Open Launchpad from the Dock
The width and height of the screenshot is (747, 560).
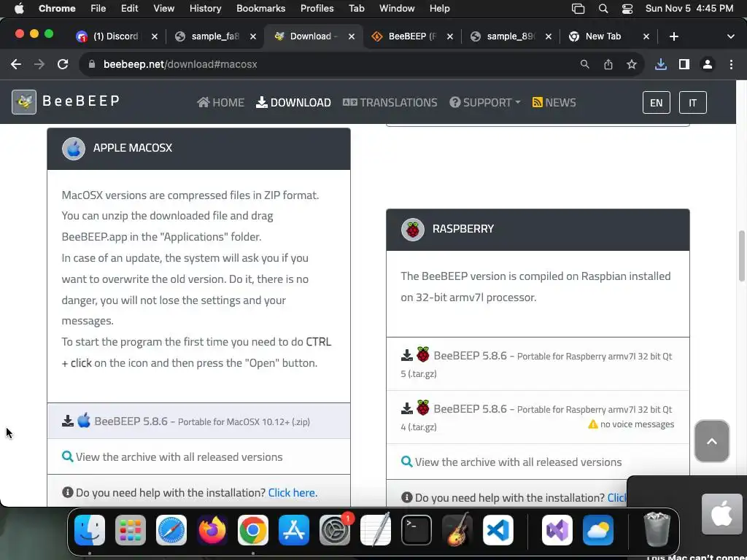(x=131, y=530)
